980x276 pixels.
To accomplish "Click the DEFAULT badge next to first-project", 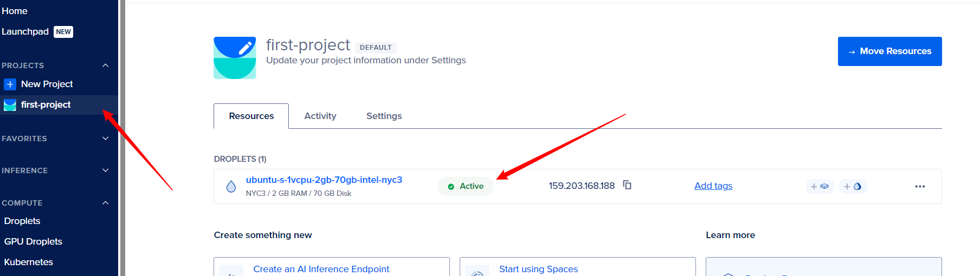I will tap(376, 48).
